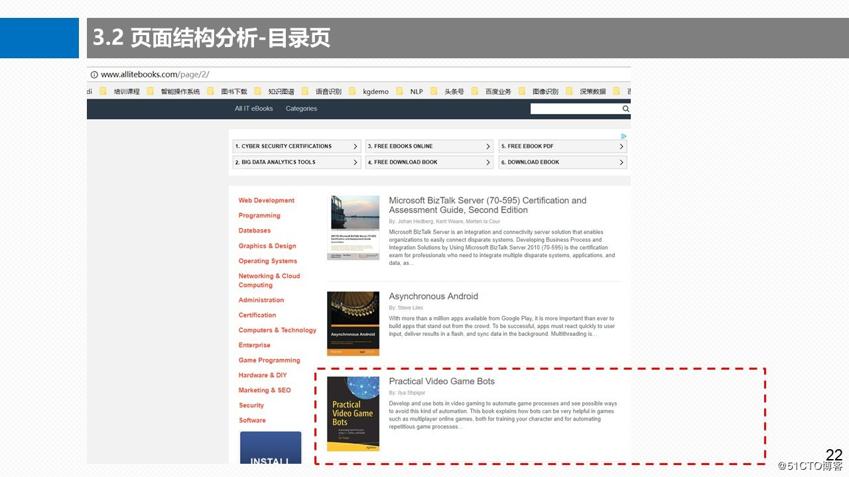Click the authors line under the BizTalk Server title

444,221
